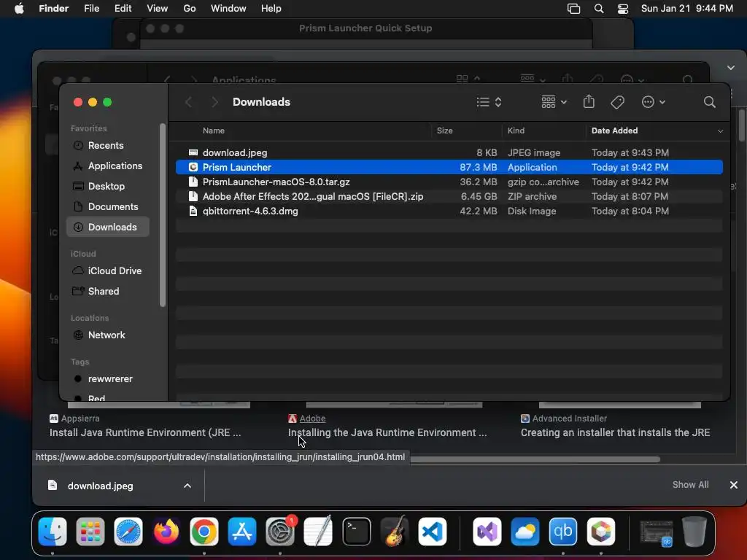Click the browser horizontal scrollbar
Image resolution: width=747 pixels, height=560 pixels.
[x=535, y=459]
